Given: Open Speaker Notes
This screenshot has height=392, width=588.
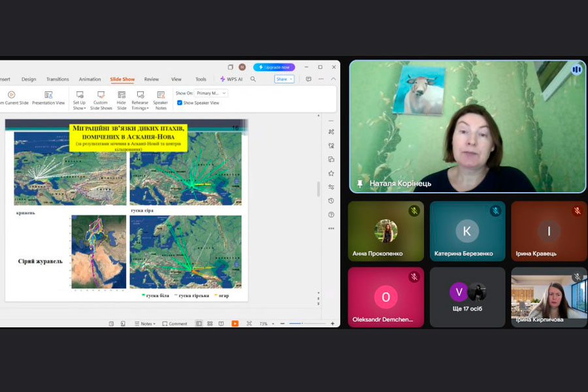Looking at the screenshot, I should [x=161, y=100].
